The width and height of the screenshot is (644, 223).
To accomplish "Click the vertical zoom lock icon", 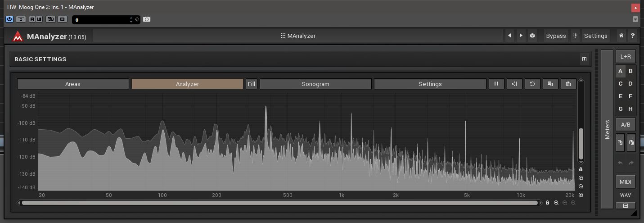I will [x=581, y=169].
